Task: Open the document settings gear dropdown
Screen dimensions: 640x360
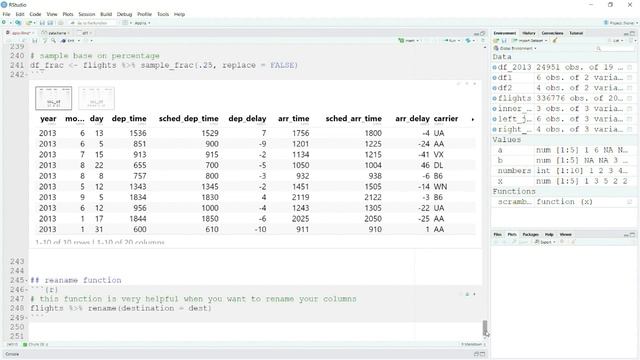Action: pyautogui.click(x=88, y=41)
